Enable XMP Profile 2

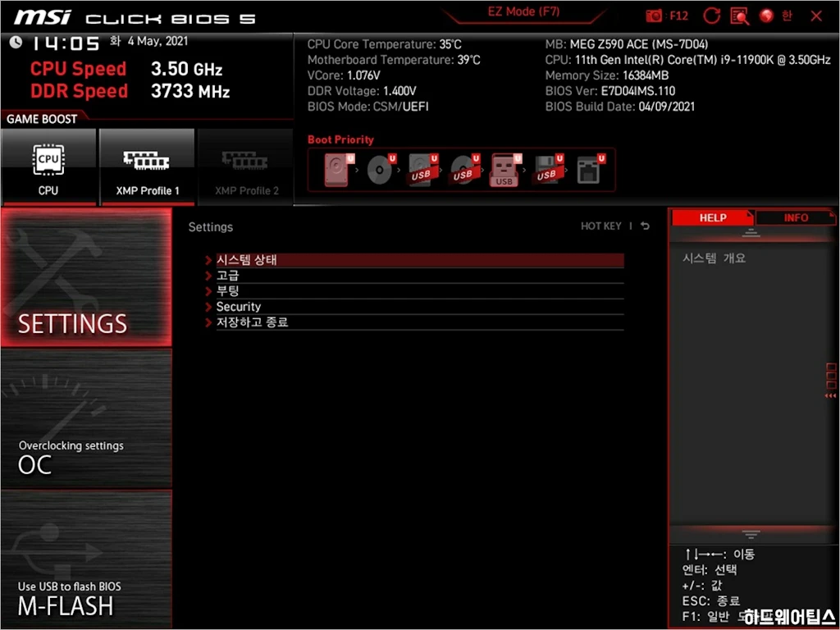click(246, 167)
